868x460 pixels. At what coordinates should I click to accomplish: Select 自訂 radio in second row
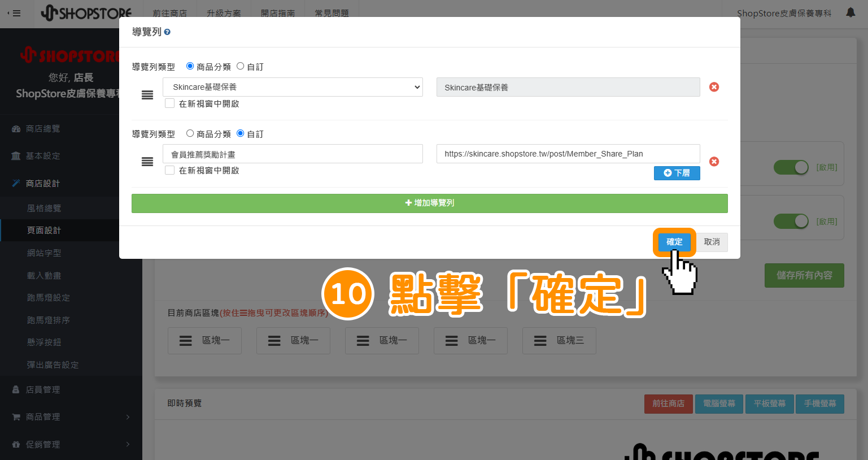click(x=241, y=133)
